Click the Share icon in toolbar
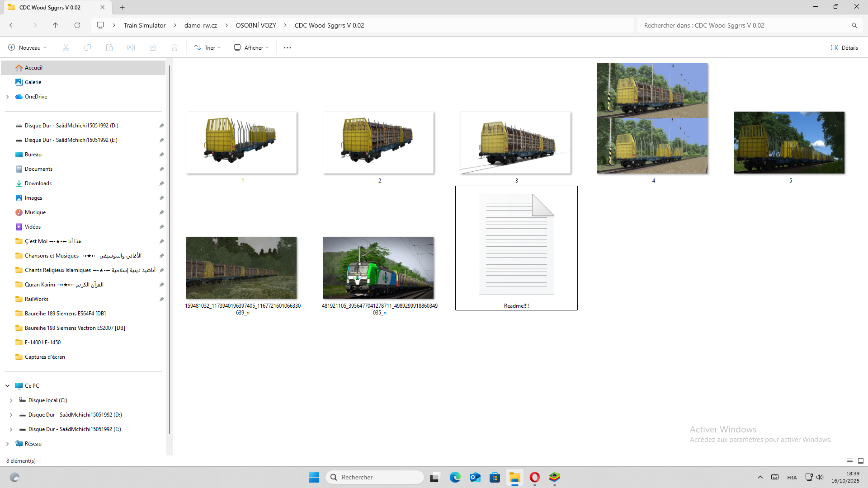This screenshot has width=868, height=488. (153, 47)
